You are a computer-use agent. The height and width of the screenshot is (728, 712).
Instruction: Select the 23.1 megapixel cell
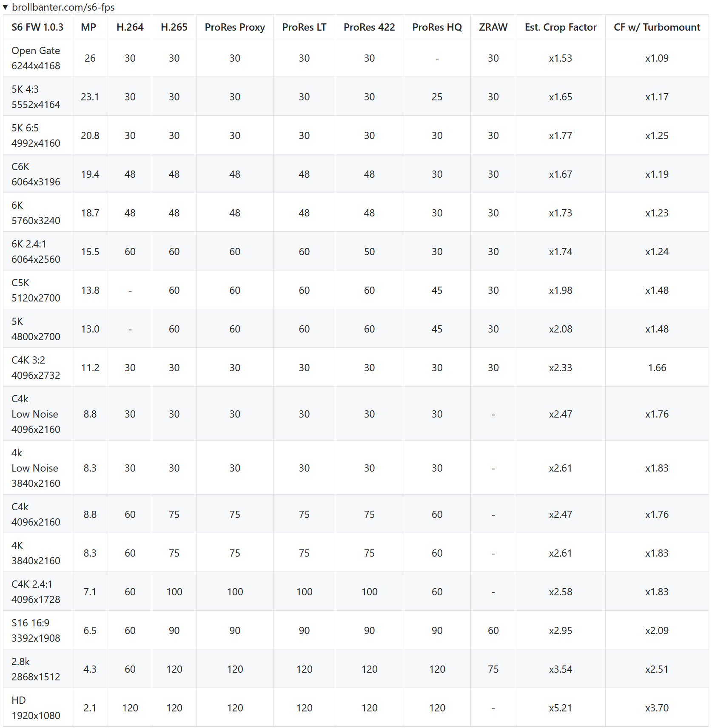[90, 97]
